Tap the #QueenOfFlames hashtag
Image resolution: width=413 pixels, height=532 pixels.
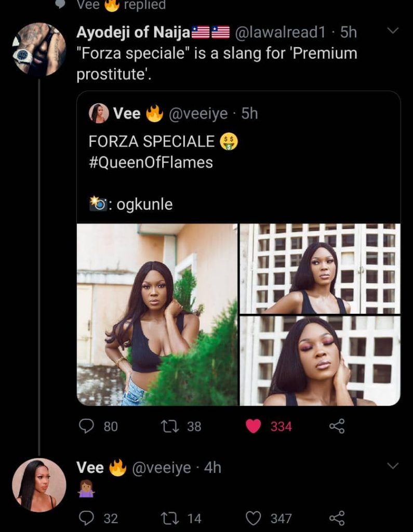[151, 162]
